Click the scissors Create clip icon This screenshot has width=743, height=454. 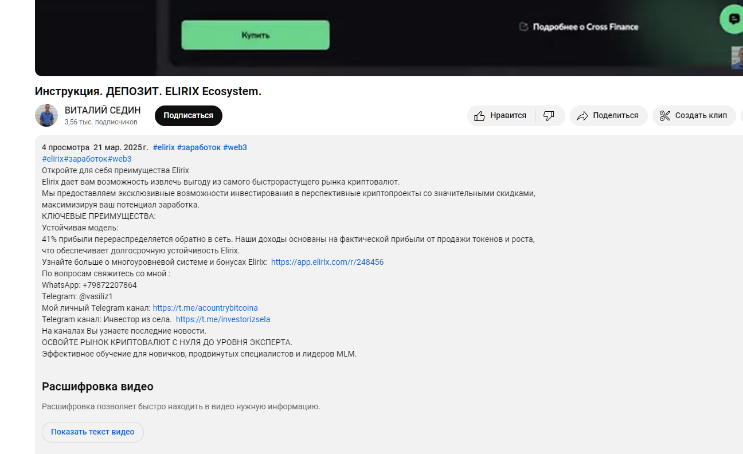click(x=665, y=116)
